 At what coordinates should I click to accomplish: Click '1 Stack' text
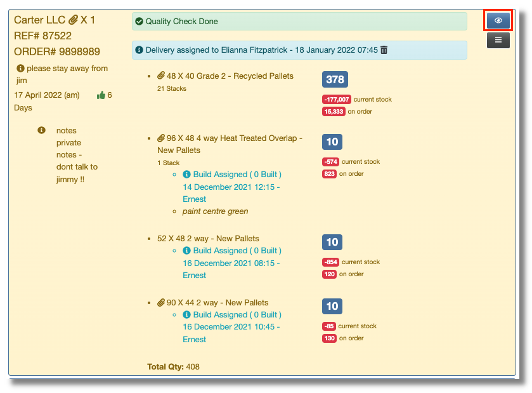tap(168, 163)
